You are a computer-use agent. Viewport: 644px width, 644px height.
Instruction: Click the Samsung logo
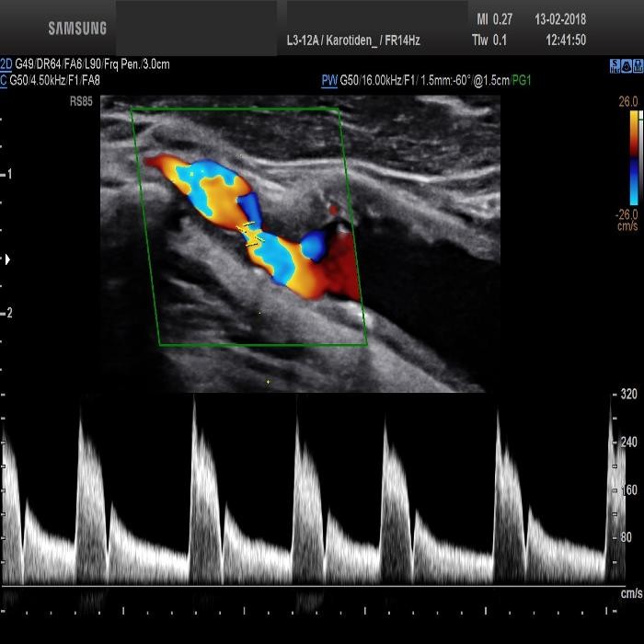coord(77,28)
